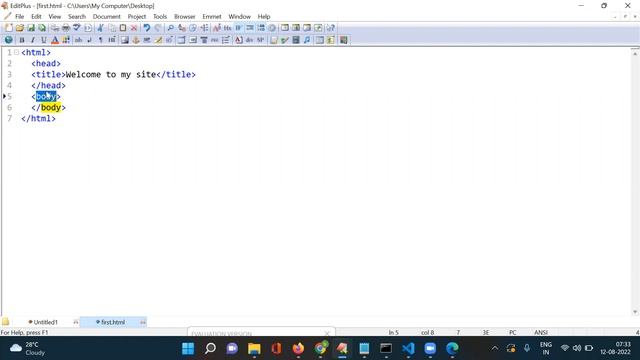Collapse the html fold marker on line 1
Screen dimensions: 640x360
click(x=16, y=52)
